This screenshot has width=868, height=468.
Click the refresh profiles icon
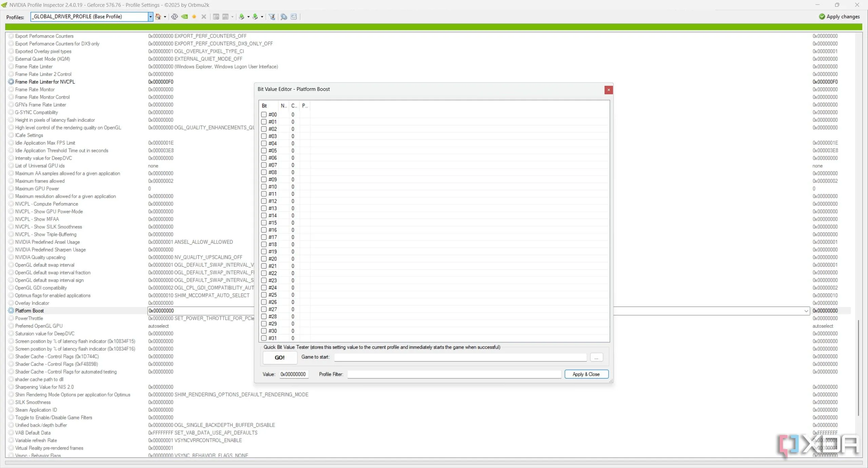(174, 17)
